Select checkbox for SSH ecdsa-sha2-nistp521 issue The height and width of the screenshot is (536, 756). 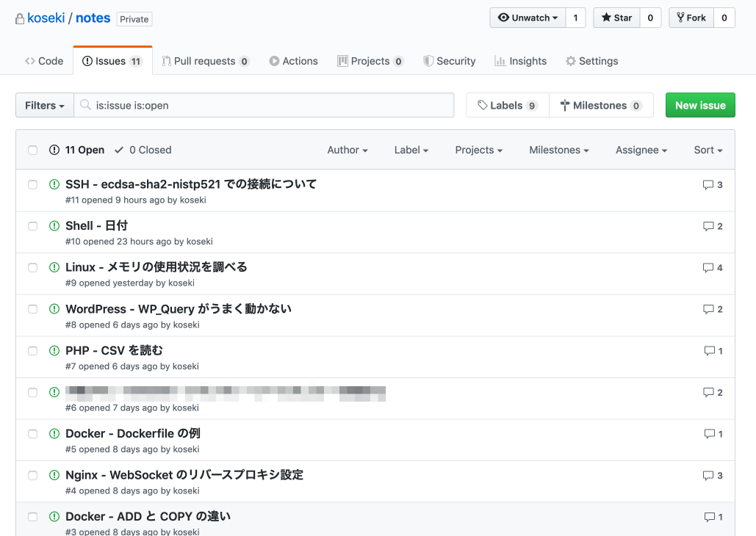(33, 184)
